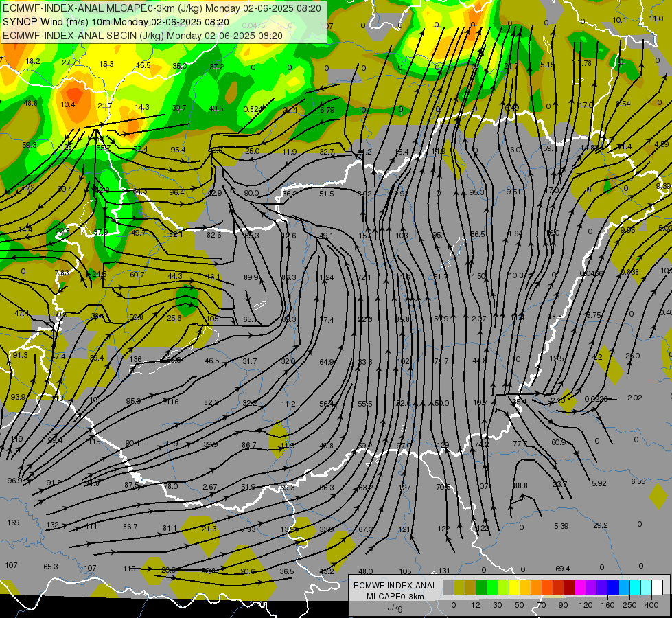Click the magenta legend swatch
Image resolution: width=672 pixels, height=618 pixels.
[x=580, y=587]
